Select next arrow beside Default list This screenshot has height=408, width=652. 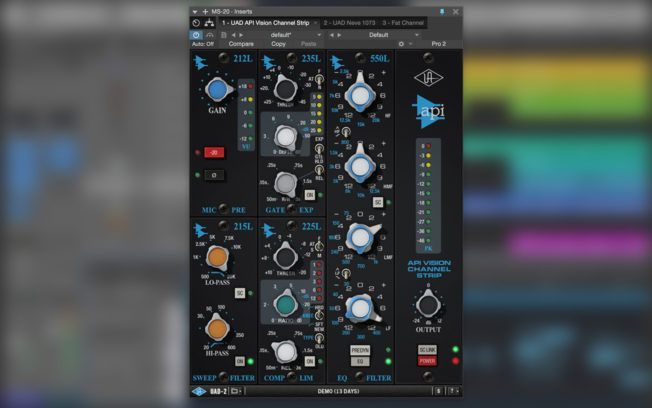click(x=339, y=35)
